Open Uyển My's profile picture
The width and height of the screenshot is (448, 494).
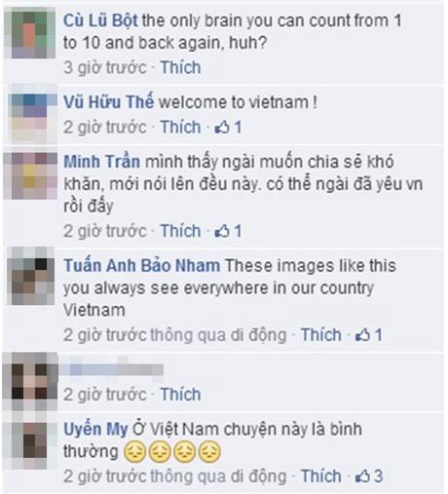pyautogui.click(x=30, y=442)
